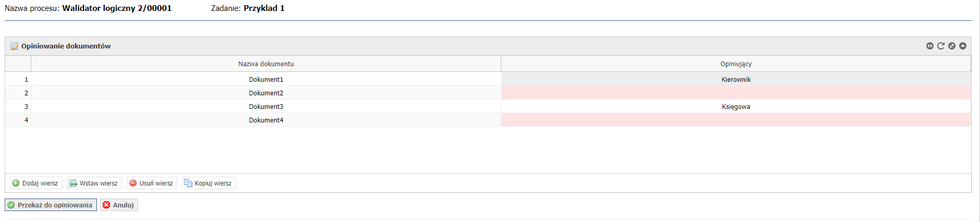Viewport: 980px width, 222px height.
Task: Collapse the Opiniowanie dokumentów panel with the triangle icon
Action: (963, 46)
